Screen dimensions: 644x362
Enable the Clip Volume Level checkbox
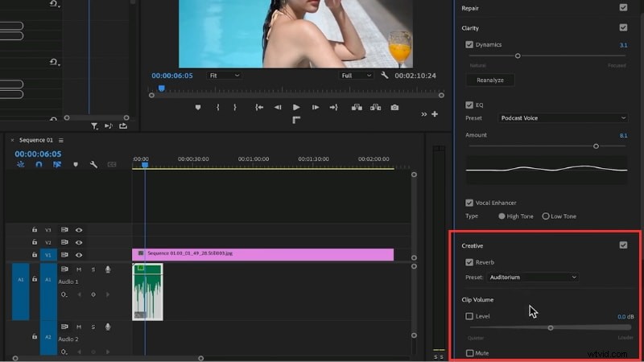469,316
